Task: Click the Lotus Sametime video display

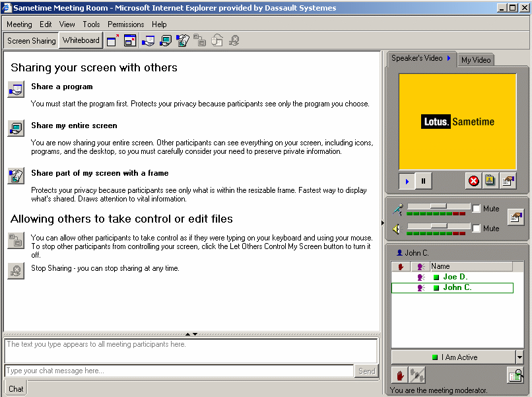Action: click(457, 122)
